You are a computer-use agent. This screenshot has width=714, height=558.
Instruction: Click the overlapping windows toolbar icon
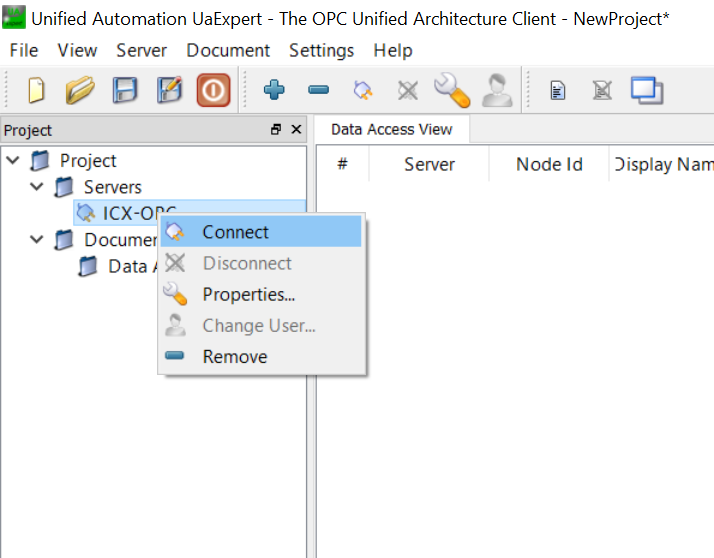pyautogui.click(x=647, y=91)
